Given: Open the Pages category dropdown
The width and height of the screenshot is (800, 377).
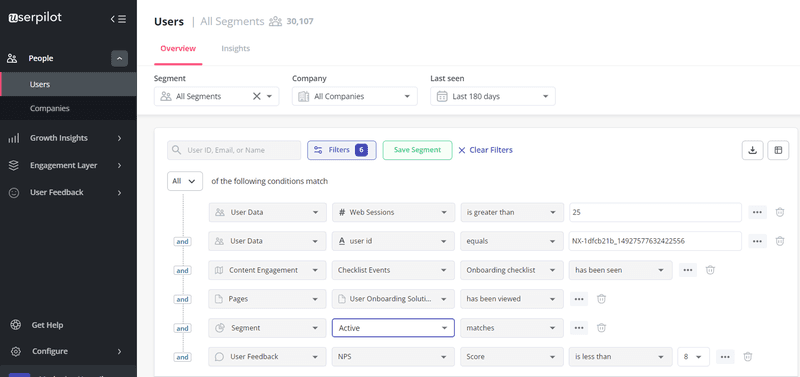Looking at the screenshot, I should coord(267,299).
